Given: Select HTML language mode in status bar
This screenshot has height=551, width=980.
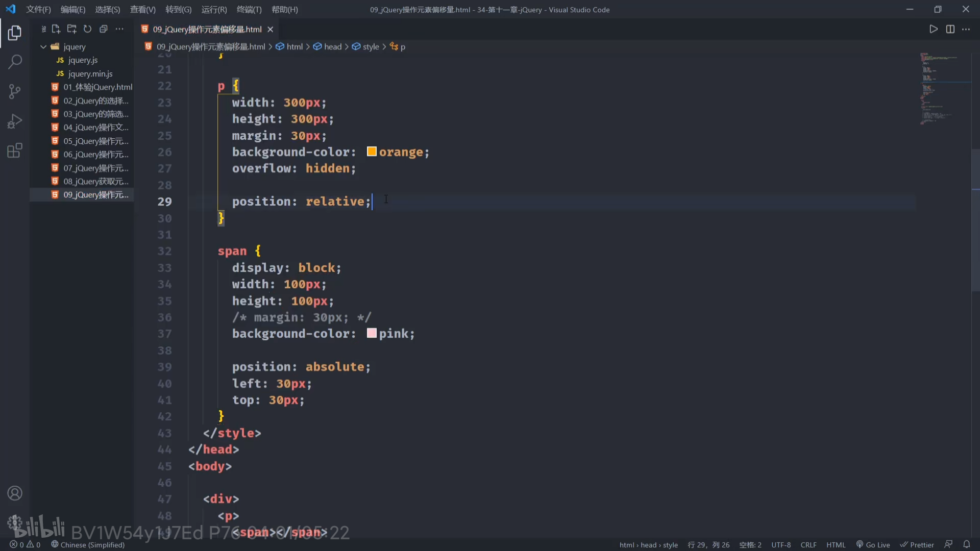Looking at the screenshot, I should 836,544.
